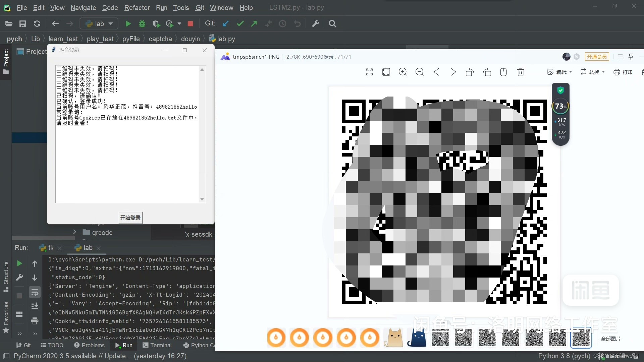Navigate back with the left arrow

(55, 24)
